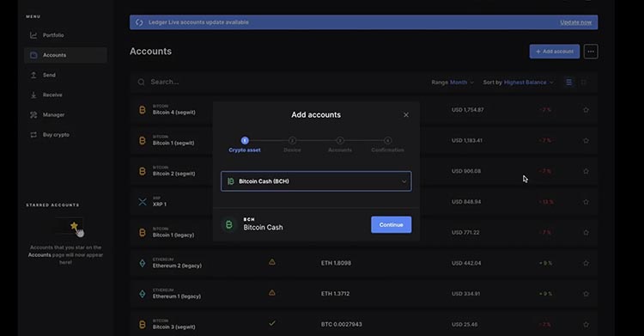Star the Bitcoin 1 (segwit) account
Viewport: 644px width, 336px height.
pos(586,141)
